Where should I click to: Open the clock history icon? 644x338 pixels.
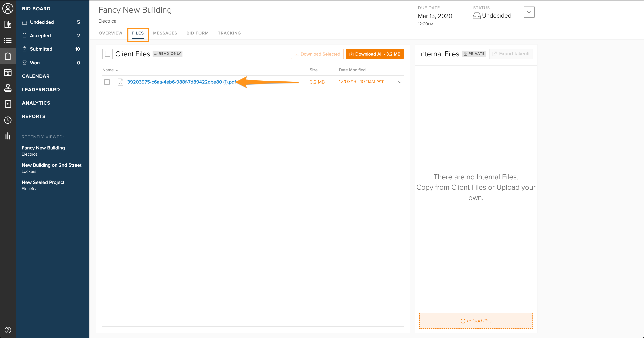pyautogui.click(x=8, y=120)
